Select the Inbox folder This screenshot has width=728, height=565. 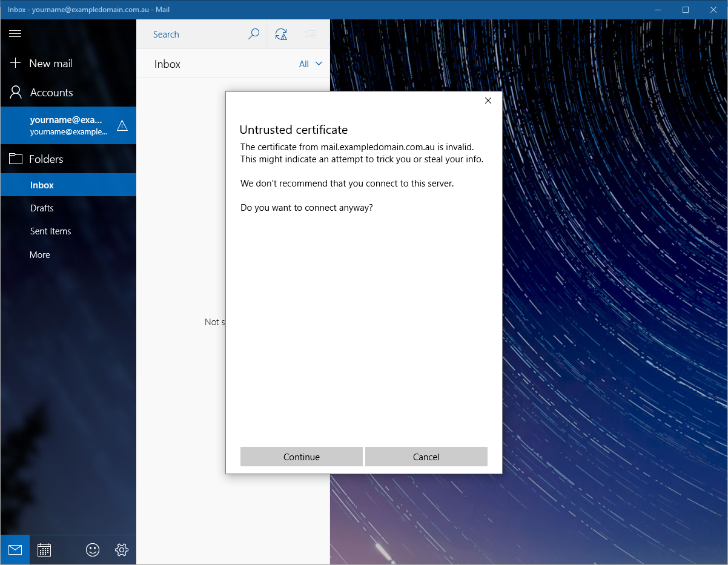(x=42, y=185)
